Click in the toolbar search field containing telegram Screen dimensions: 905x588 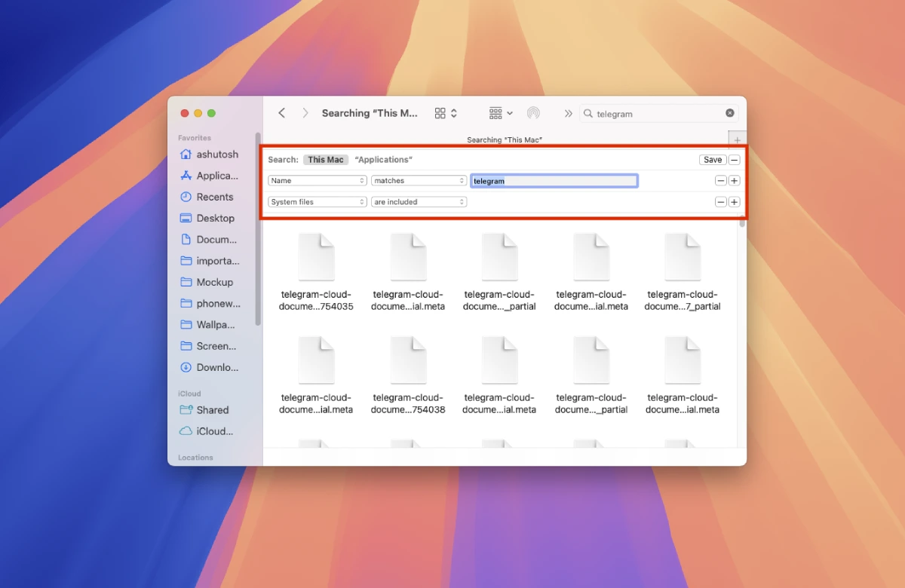pos(658,113)
